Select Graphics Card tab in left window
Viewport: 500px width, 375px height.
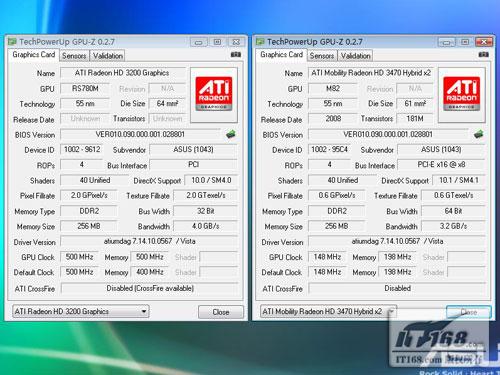pos(34,55)
